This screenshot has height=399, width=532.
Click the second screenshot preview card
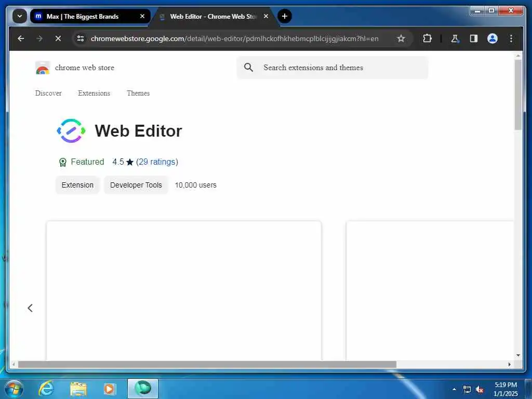430,291
